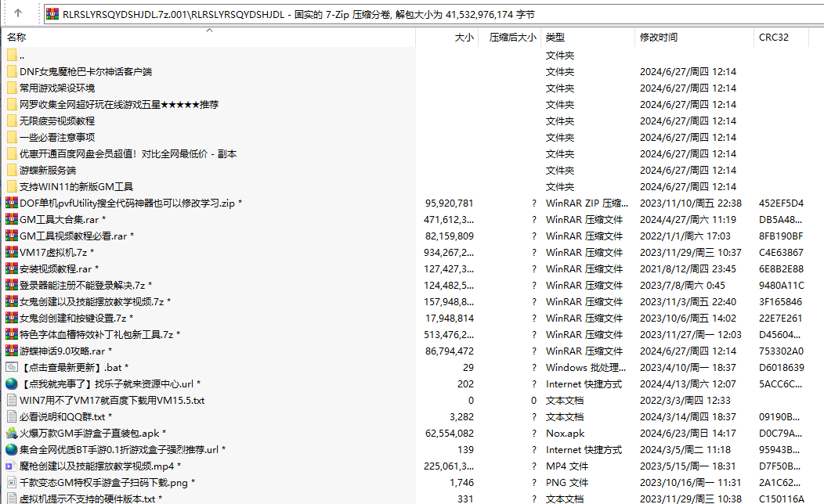Click the up-one-level arrow button
Viewport: 824px width, 504px height.
[18, 13]
